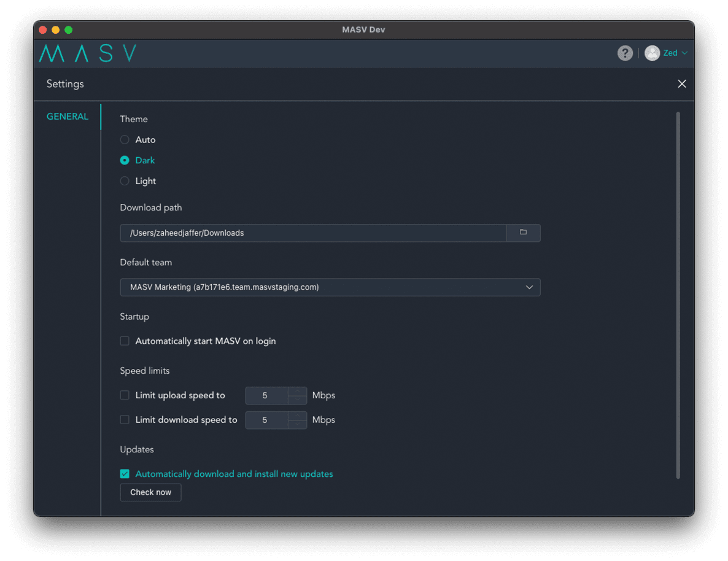Click the user avatar icon

click(x=652, y=53)
